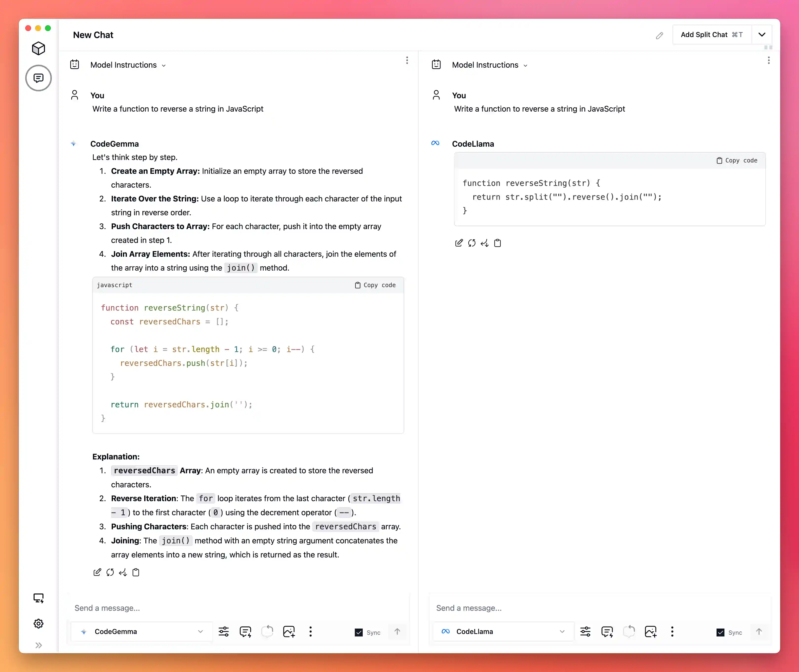Expand sidebar with double chevron icon

[39, 645]
